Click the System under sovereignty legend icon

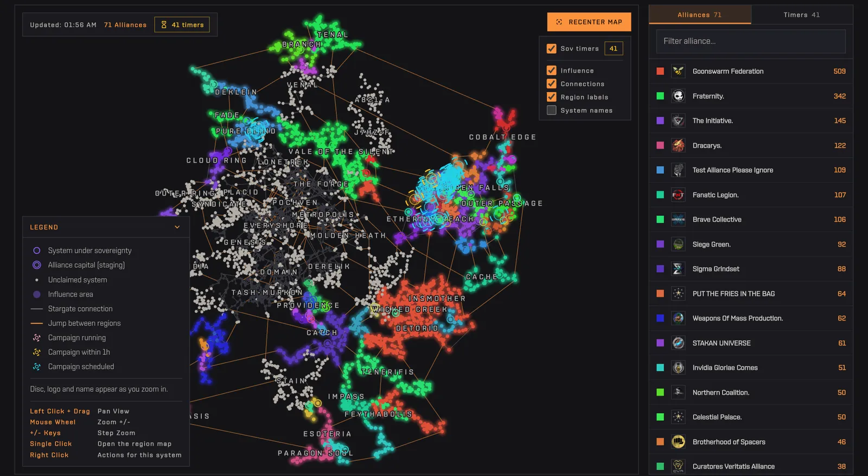(x=37, y=250)
